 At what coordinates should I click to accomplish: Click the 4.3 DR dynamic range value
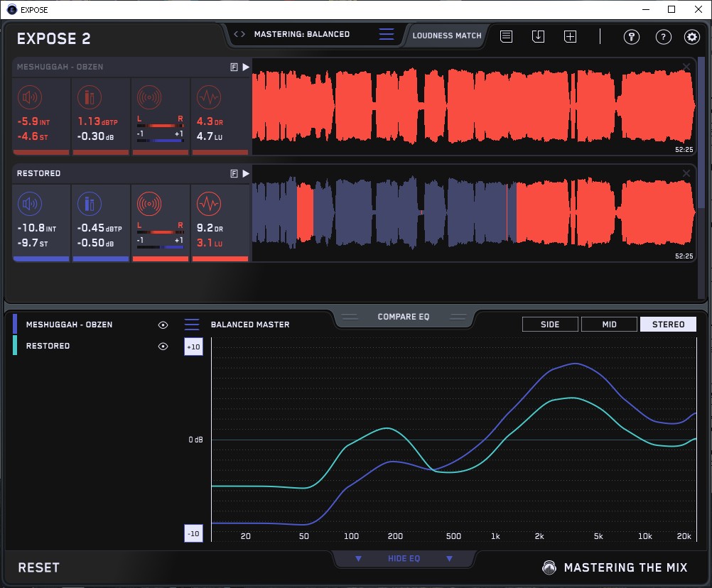[210, 121]
